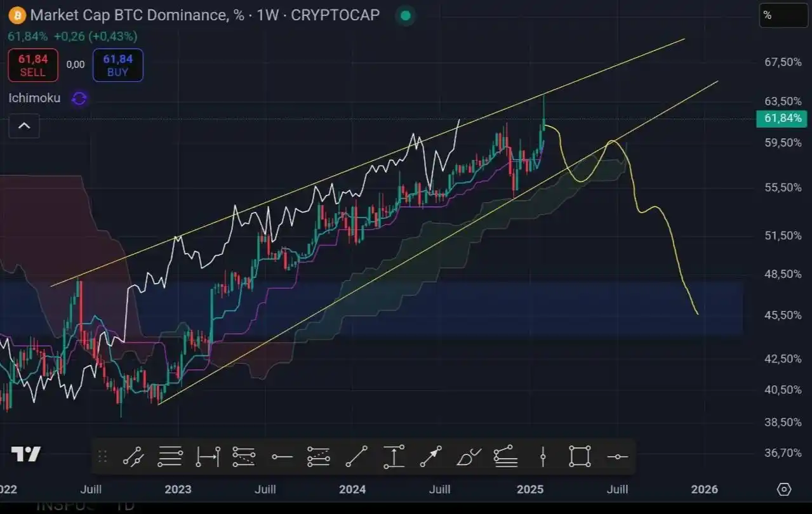Open chart settings gear on time axis
Screen dimensions: 812x514
pyautogui.click(x=784, y=489)
